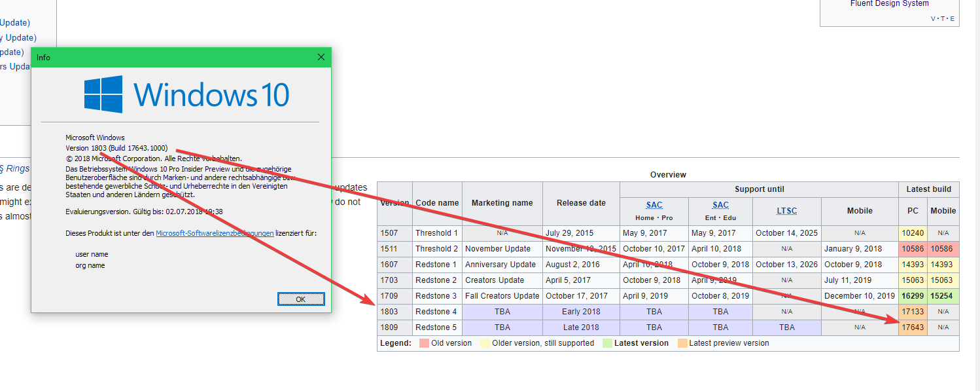Click the December 10, 2019 Mobile date
980x391 pixels.
coord(860,296)
